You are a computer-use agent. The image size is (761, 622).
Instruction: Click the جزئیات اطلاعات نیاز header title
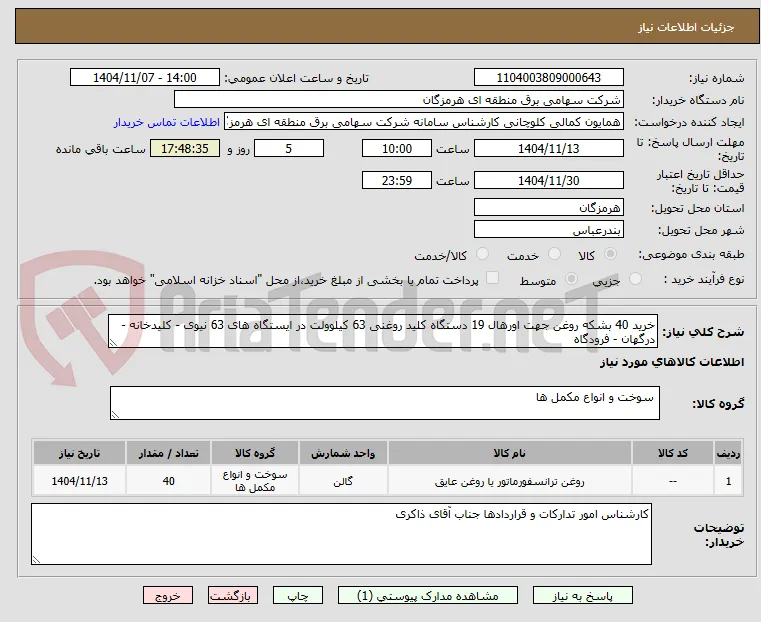(x=686, y=27)
